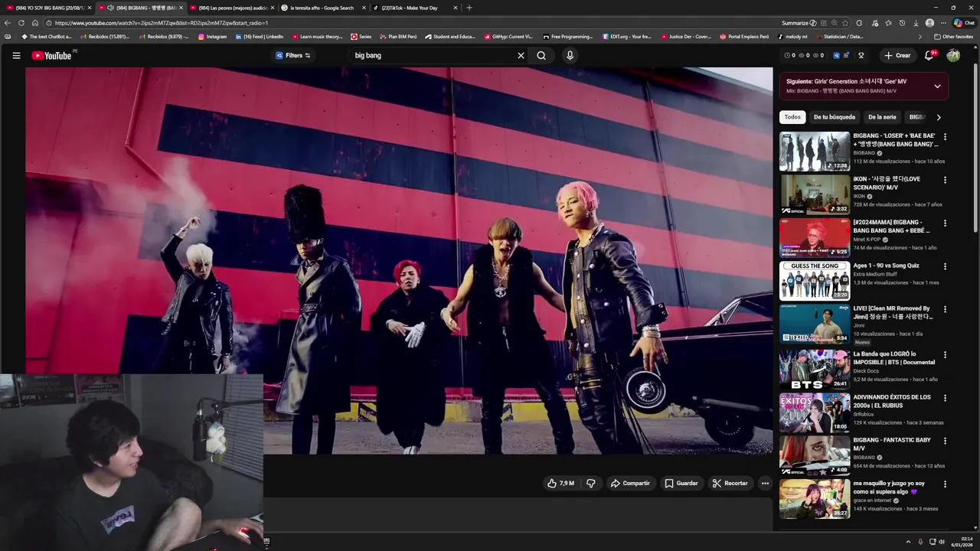Screen dimensions: 980x551
Task: Toggle system volume icon in tray
Action: click(942, 542)
